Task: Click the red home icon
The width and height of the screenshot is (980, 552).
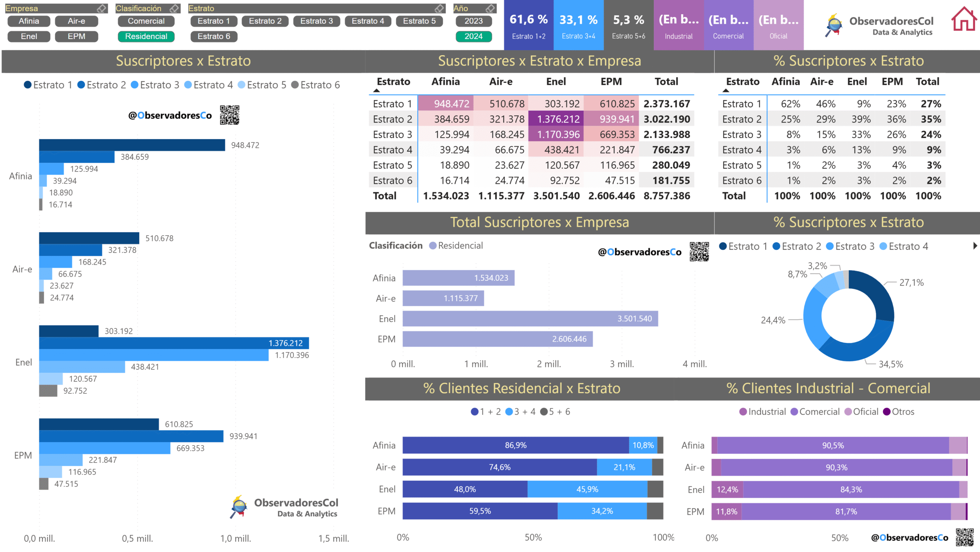Action: 964,19
